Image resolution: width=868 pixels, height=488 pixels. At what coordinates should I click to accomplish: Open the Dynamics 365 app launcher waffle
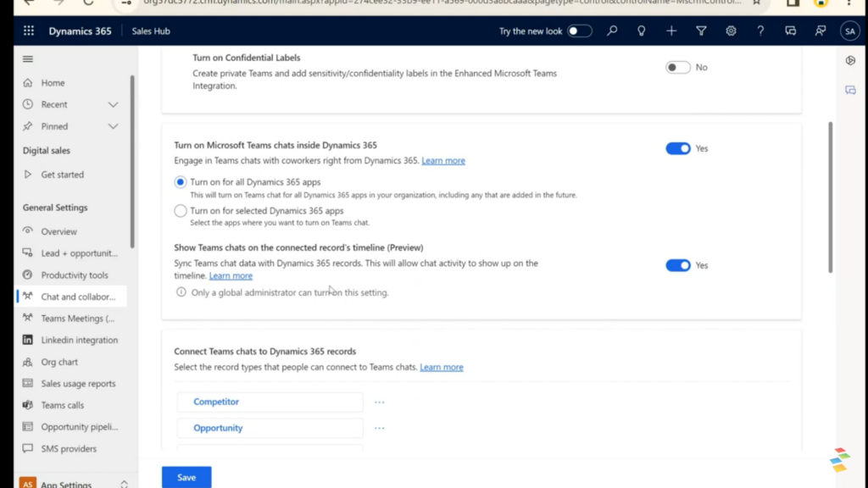(x=29, y=31)
